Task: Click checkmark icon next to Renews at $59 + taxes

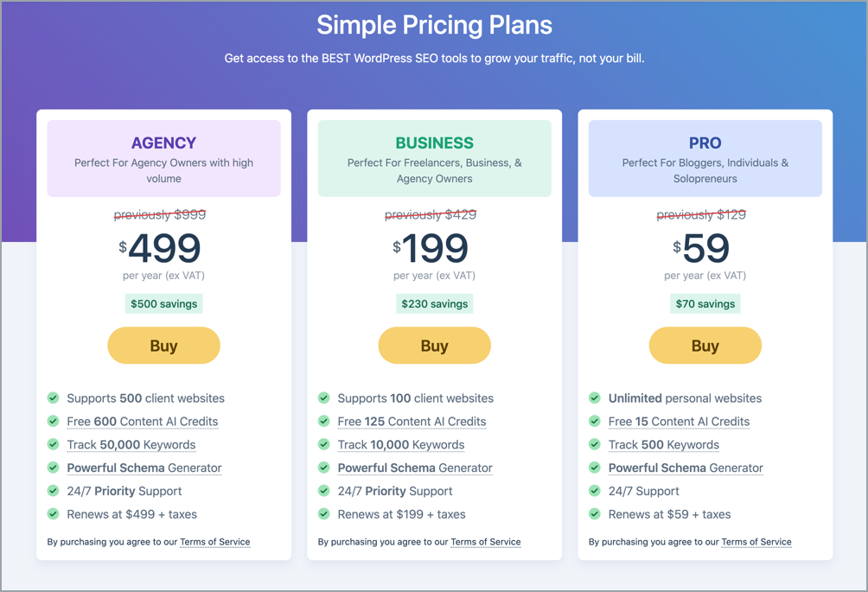Action: click(595, 514)
